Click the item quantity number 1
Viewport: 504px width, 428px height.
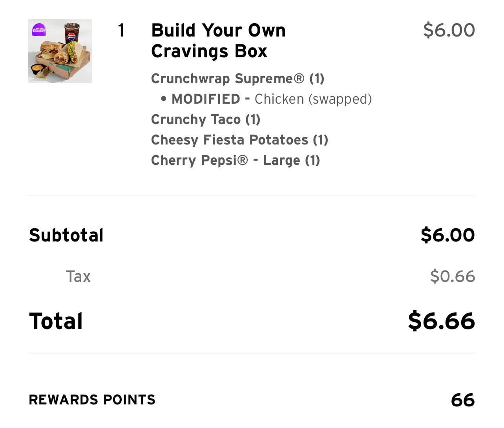(121, 30)
